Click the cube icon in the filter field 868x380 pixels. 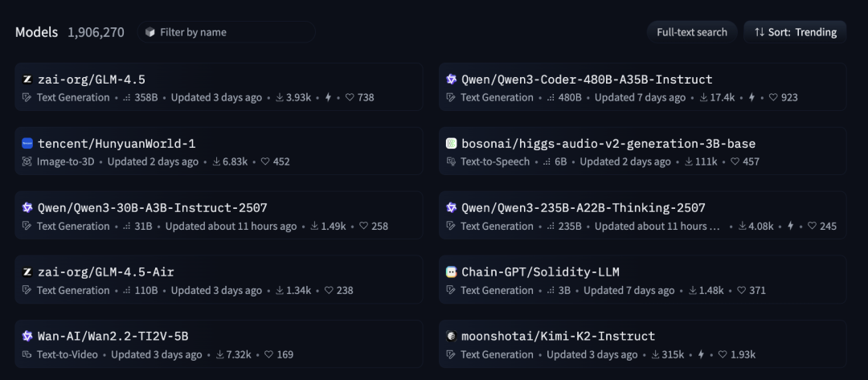tap(149, 32)
